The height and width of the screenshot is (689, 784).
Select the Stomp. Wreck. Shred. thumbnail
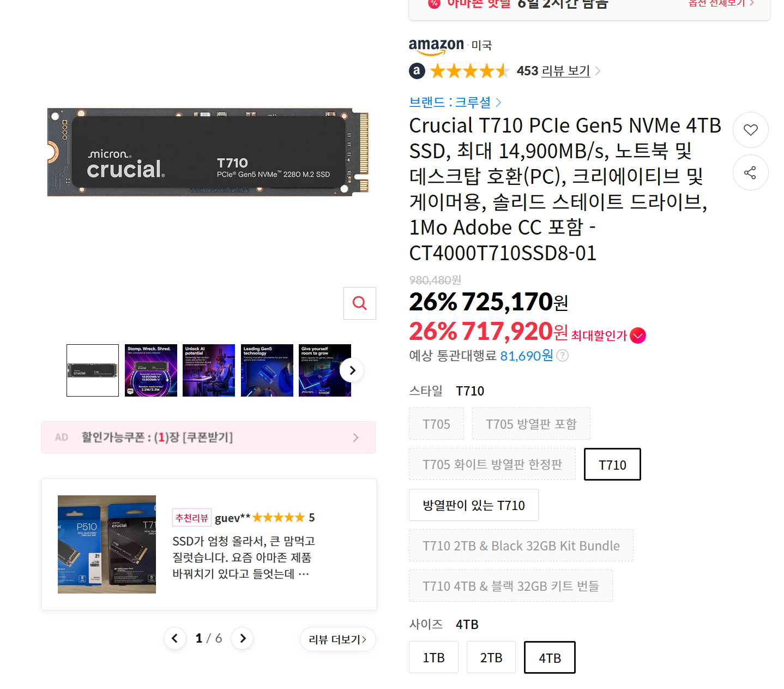click(151, 370)
